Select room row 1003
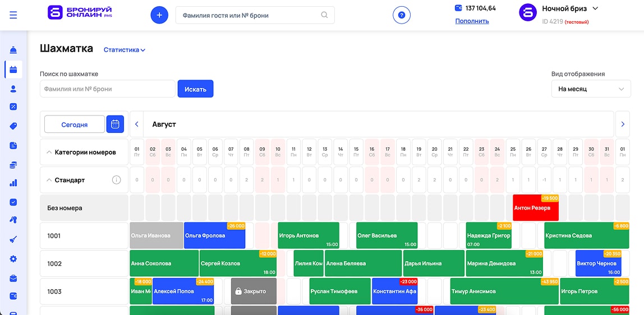Image resolution: width=644 pixels, height=315 pixels. pos(84,291)
